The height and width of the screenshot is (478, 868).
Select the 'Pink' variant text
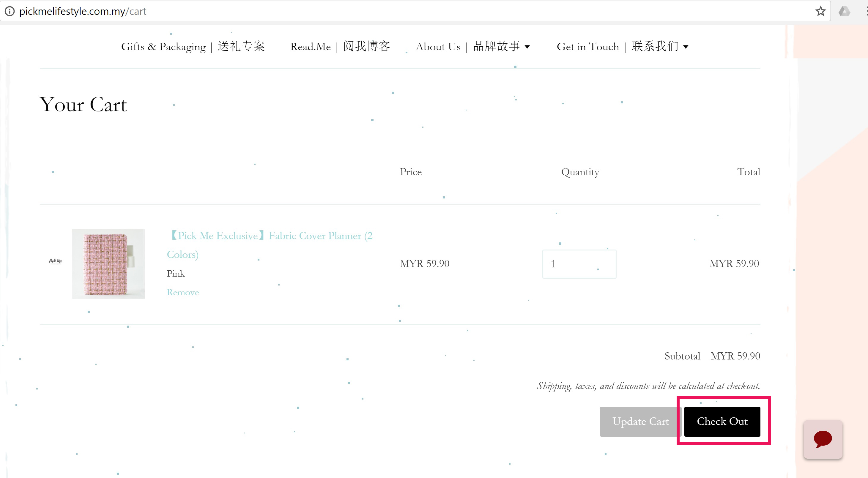coord(176,274)
